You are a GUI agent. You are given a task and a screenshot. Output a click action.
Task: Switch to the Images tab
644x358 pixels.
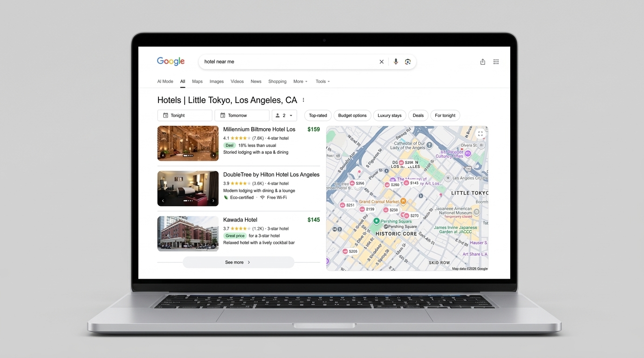[x=217, y=82]
